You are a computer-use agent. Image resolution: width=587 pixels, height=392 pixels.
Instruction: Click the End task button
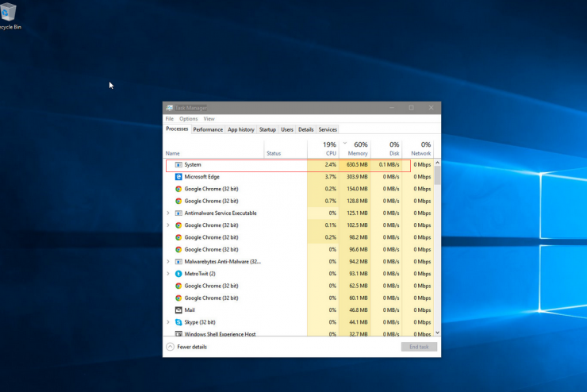[x=419, y=347]
